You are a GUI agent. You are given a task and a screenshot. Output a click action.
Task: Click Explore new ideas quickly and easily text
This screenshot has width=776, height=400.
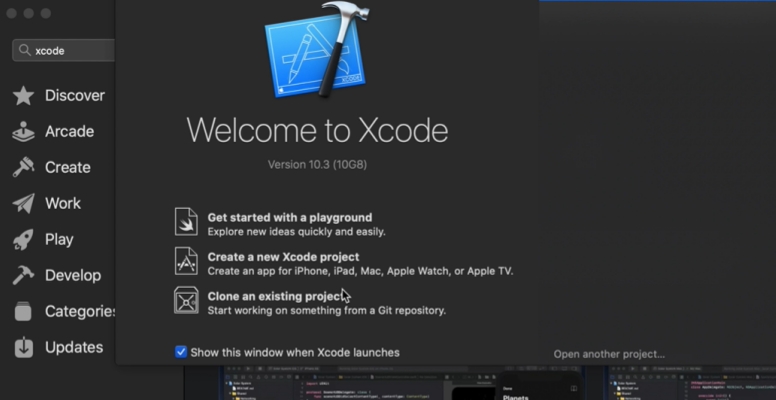[x=296, y=232]
